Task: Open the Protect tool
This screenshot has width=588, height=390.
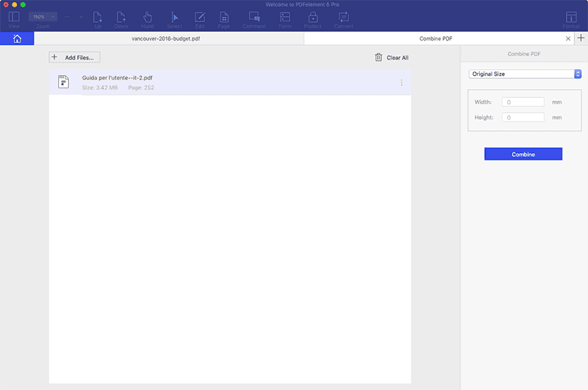Action: [x=313, y=17]
